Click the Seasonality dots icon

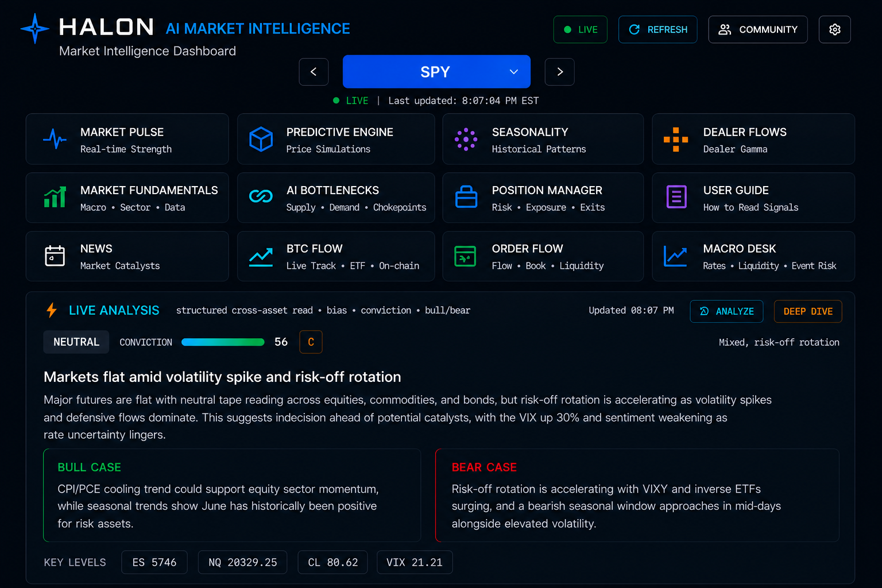point(466,139)
